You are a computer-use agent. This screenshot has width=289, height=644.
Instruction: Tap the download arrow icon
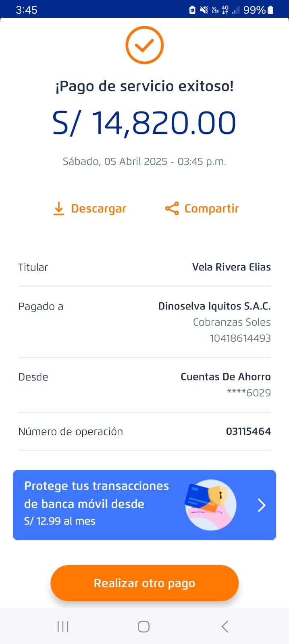59,208
